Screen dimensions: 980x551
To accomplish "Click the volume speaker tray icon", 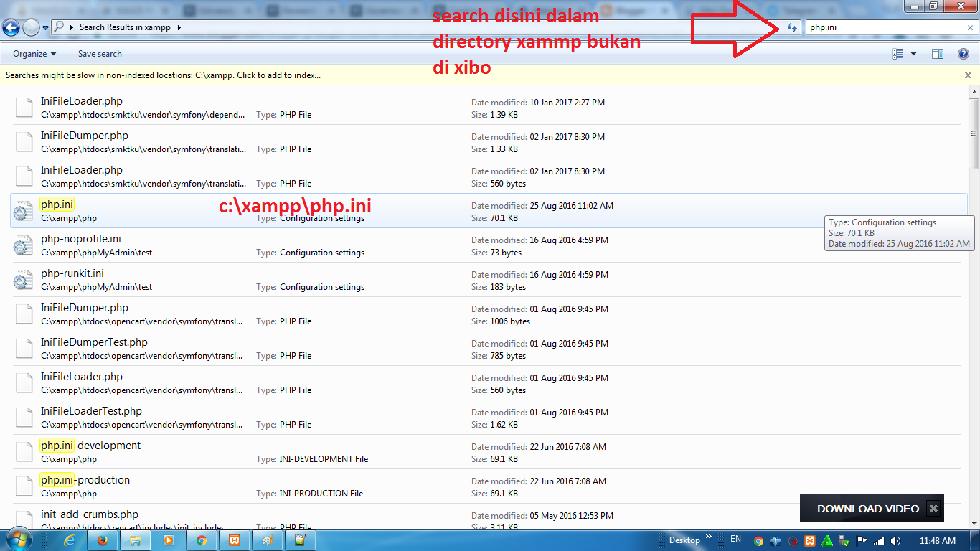I will coord(896,541).
